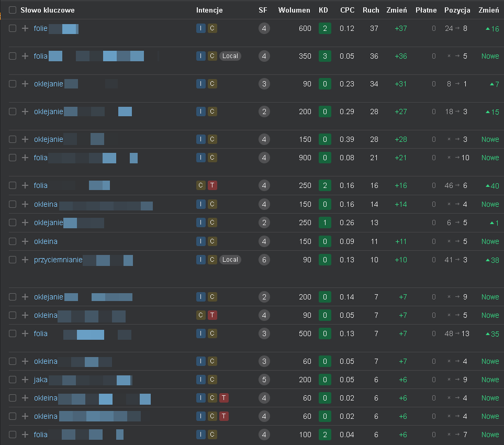This screenshot has width=504, height=445.
Task: Open the 'przyciemnianie' keyword link
Action: (x=58, y=260)
